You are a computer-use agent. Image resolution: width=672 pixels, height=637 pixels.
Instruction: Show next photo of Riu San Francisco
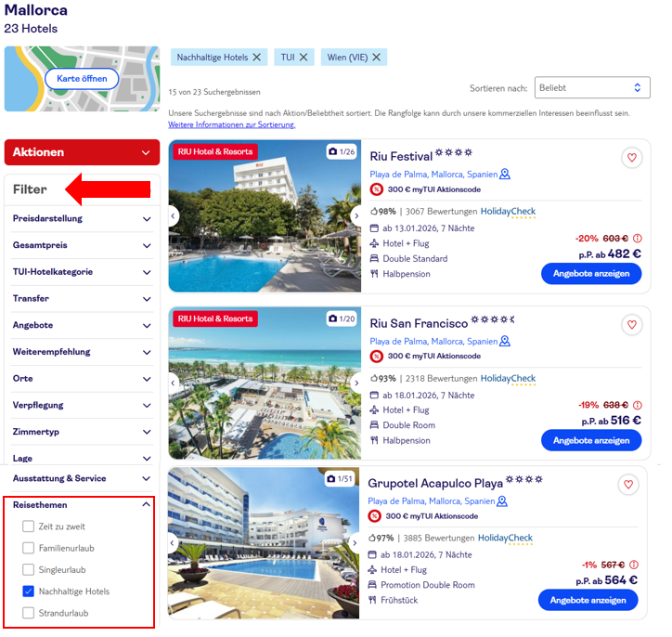click(356, 383)
